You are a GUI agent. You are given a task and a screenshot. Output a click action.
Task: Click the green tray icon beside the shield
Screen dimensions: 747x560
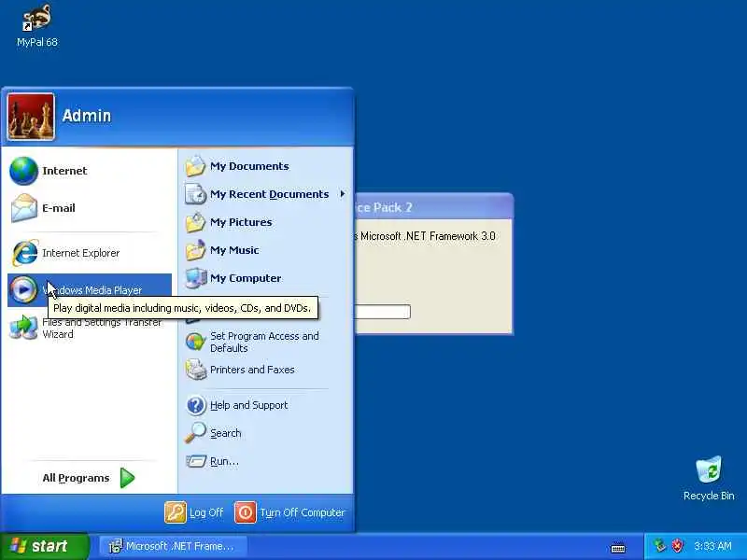coord(660,545)
